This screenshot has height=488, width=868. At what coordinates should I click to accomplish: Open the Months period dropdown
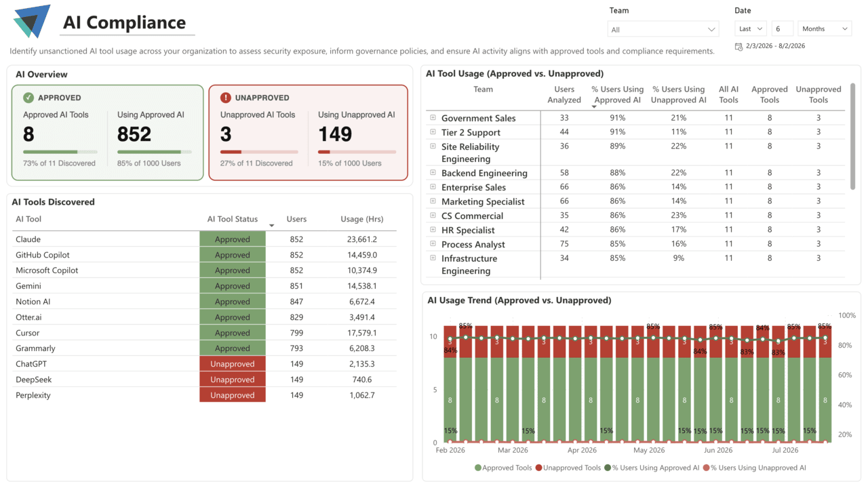[x=825, y=29]
